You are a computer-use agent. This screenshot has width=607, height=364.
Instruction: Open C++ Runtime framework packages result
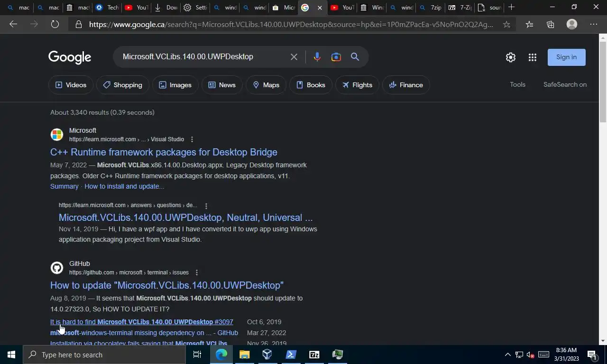tap(164, 152)
